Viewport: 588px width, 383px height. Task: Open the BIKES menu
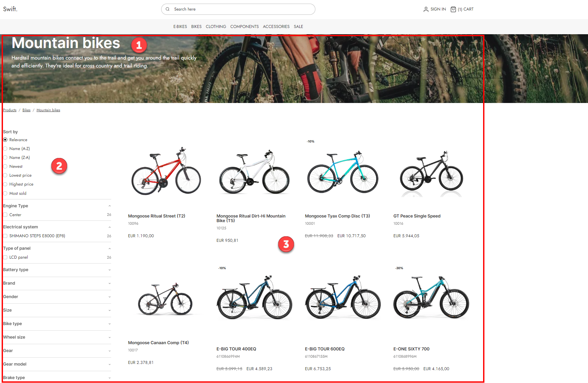[x=196, y=27]
